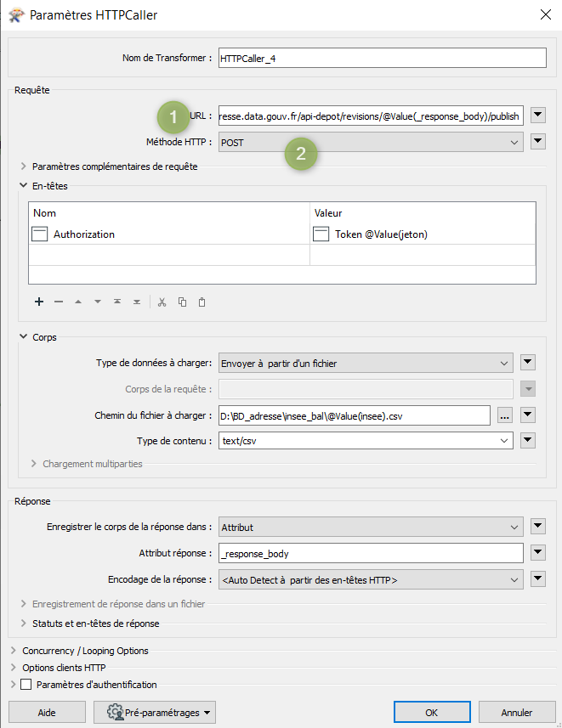This screenshot has height=728, width=562.
Task: Open the Méthode HTTP options arrow menu
Action: click(538, 142)
